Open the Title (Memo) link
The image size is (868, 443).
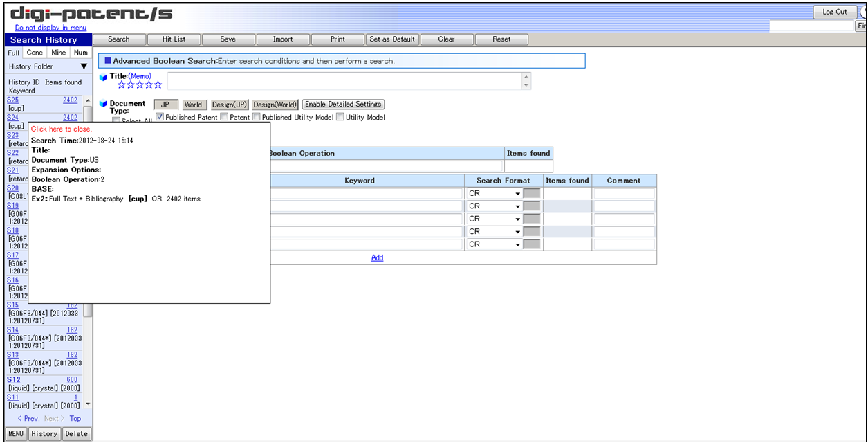(x=140, y=76)
